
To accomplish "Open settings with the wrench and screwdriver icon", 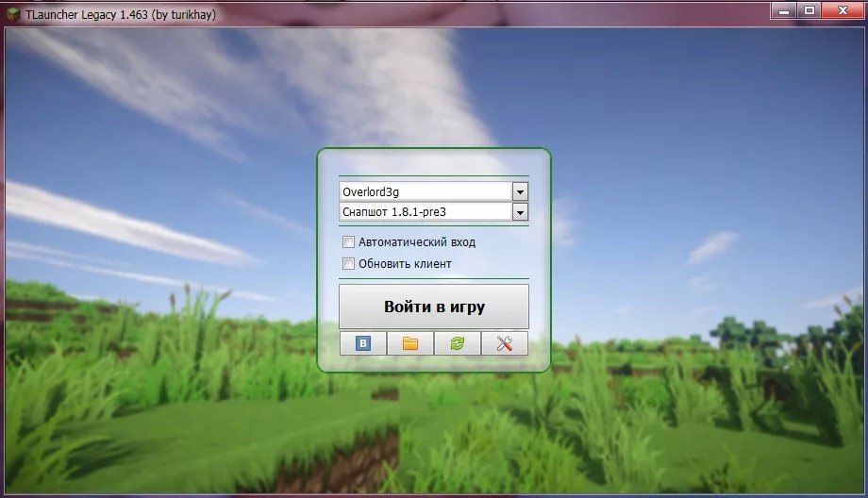I will (505, 343).
